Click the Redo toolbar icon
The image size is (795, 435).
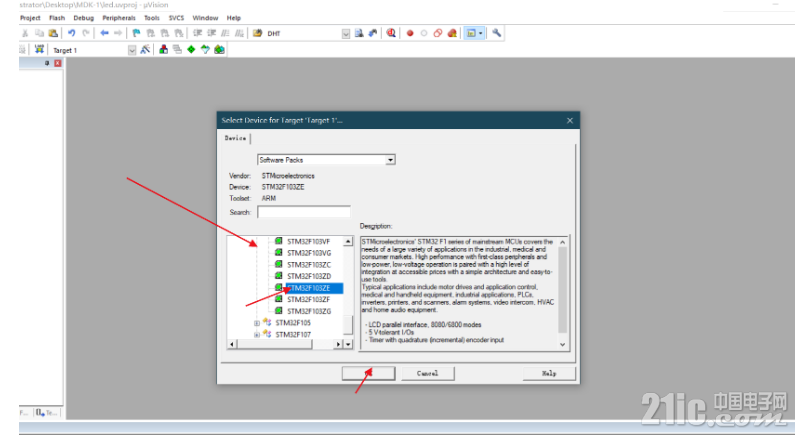[86, 33]
